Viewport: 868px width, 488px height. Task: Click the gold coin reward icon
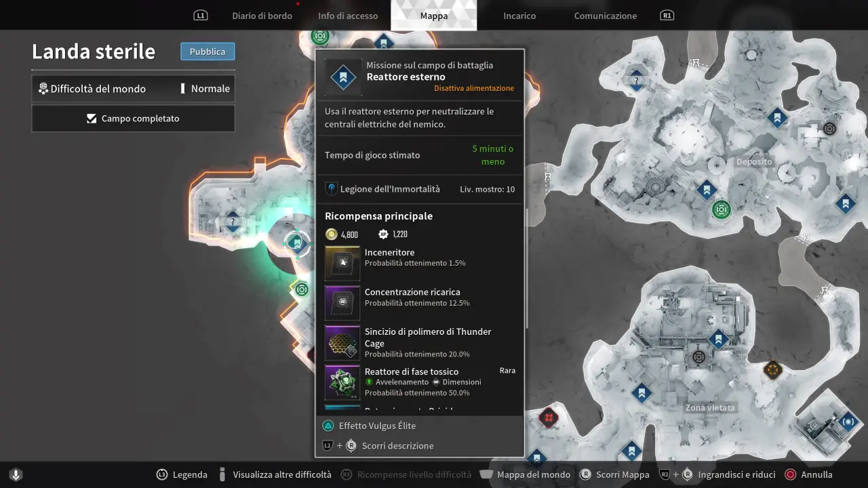331,234
